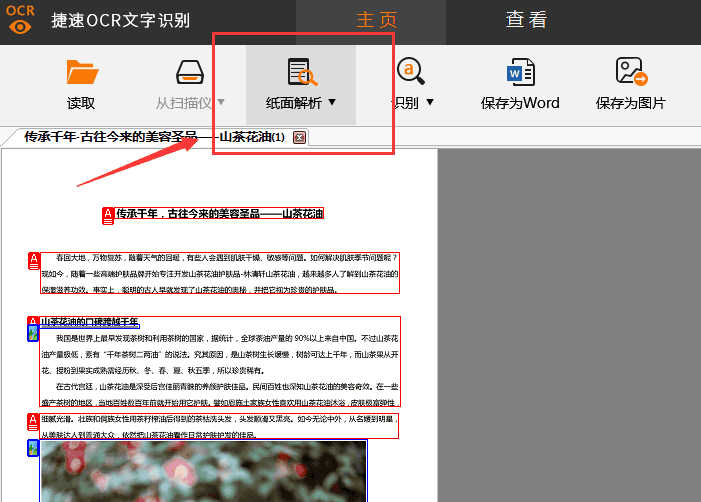Close the 山茶花油(1) document tab
The image size is (701, 502).
(300, 137)
